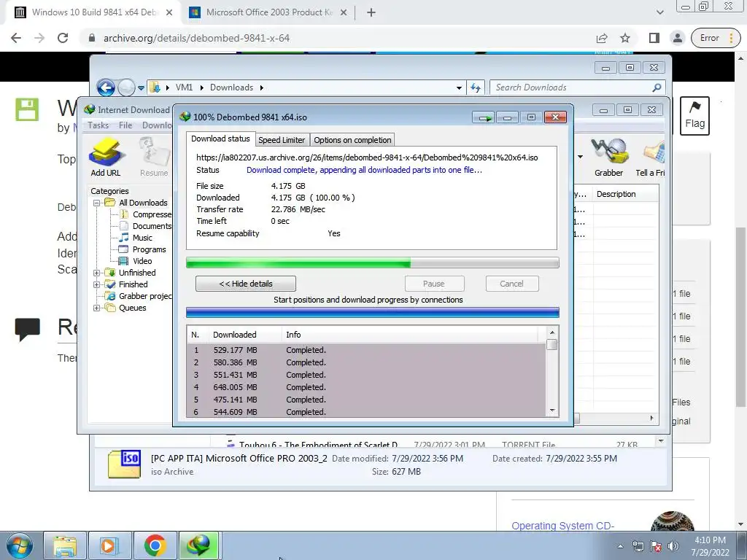This screenshot has height=560, width=747.
Task: Click the Operating System CD- link
Action: (x=562, y=526)
